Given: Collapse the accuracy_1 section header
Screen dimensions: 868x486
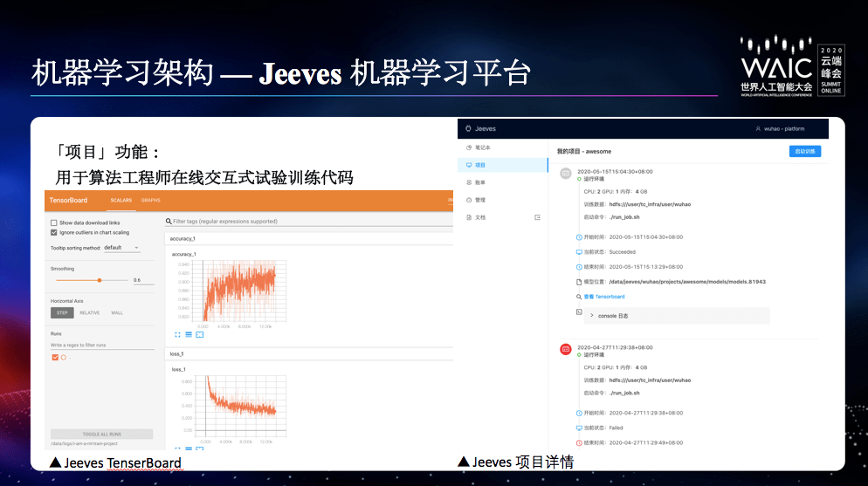Looking at the screenshot, I should click(309, 239).
